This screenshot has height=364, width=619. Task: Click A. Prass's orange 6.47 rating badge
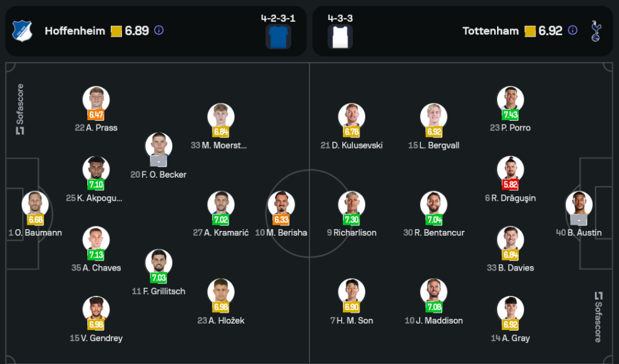pyautogui.click(x=96, y=115)
